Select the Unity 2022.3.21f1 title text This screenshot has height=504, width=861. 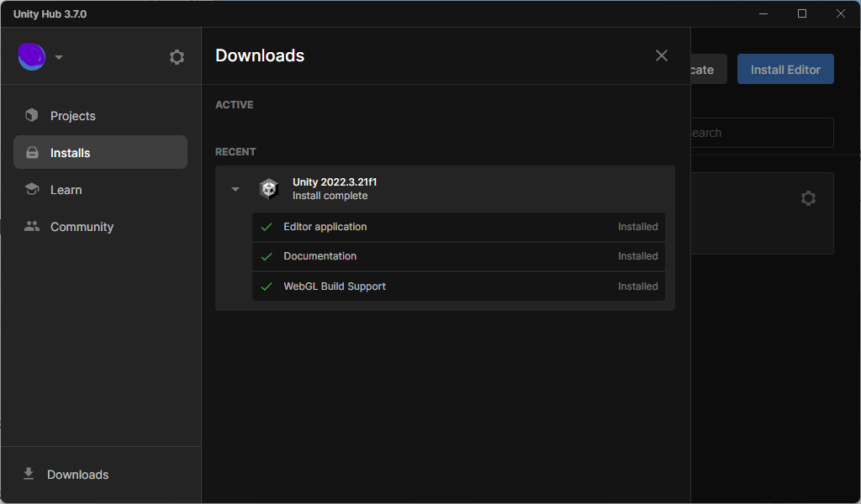pyautogui.click(x=335, y=182)
